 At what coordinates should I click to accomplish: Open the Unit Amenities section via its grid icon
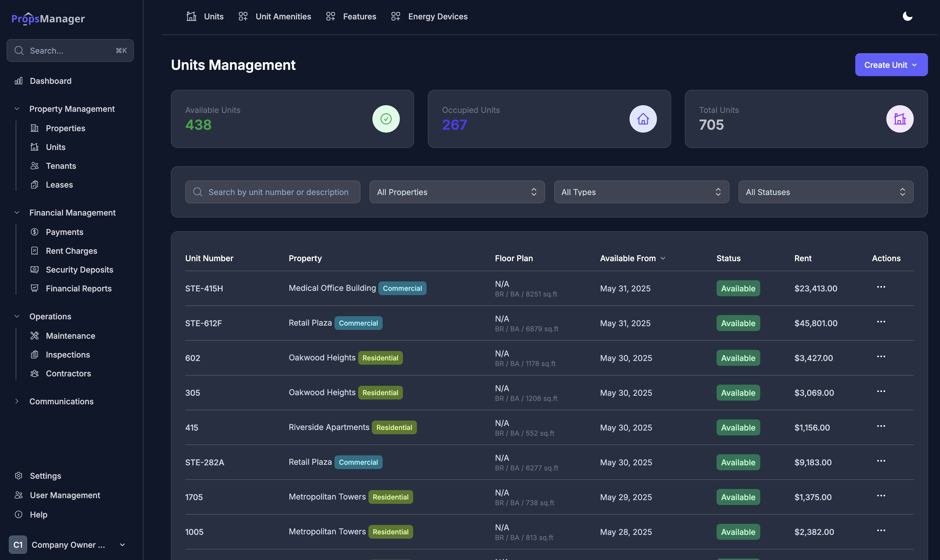coord(243,16)
